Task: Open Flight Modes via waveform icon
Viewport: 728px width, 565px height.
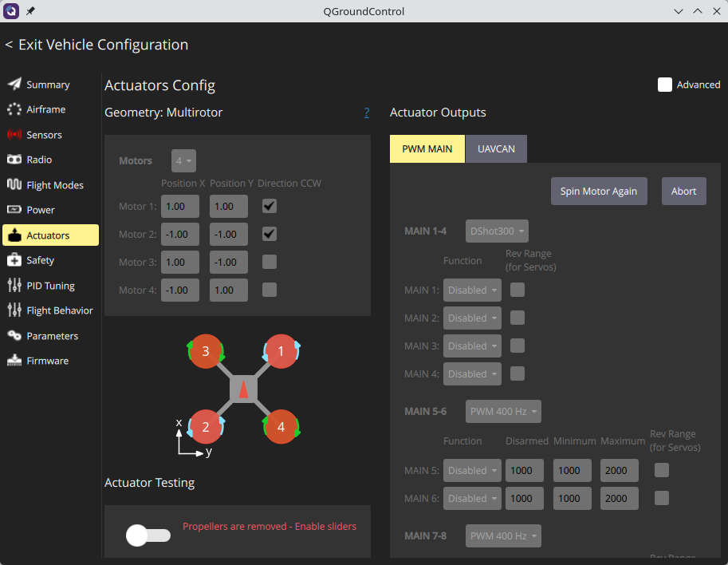Action: 14,185
